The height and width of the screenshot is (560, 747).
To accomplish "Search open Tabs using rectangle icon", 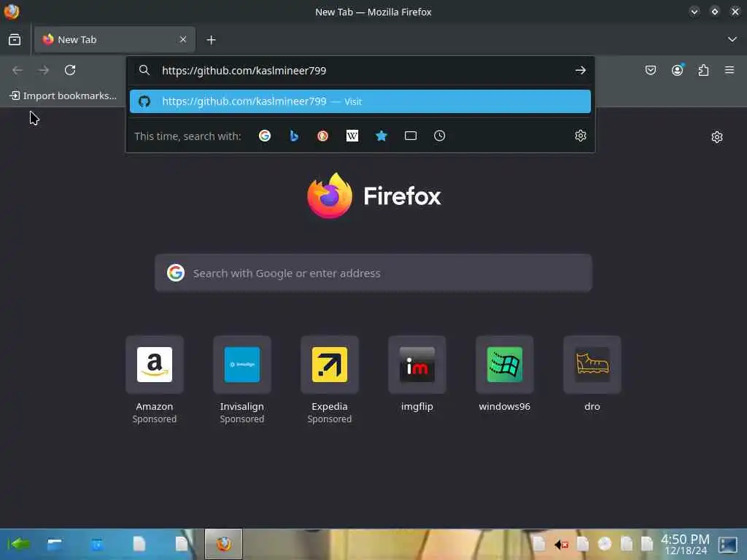I will (410, 136).
